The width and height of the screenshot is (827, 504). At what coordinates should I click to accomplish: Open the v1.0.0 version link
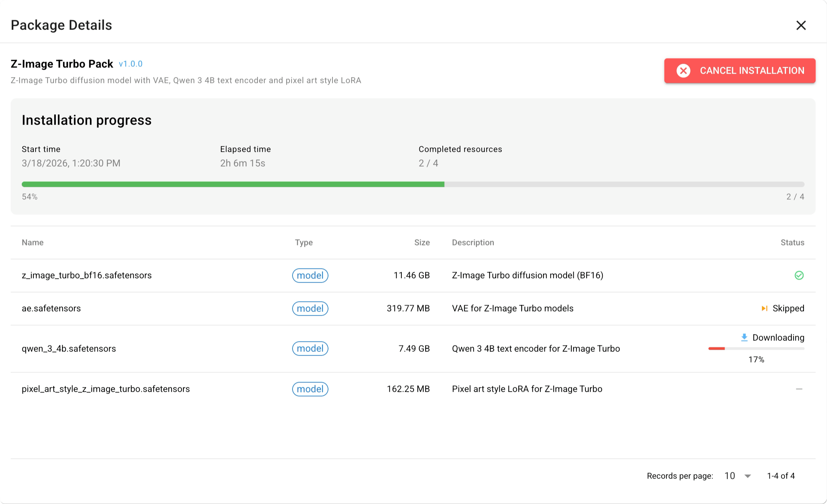(130, 64)
